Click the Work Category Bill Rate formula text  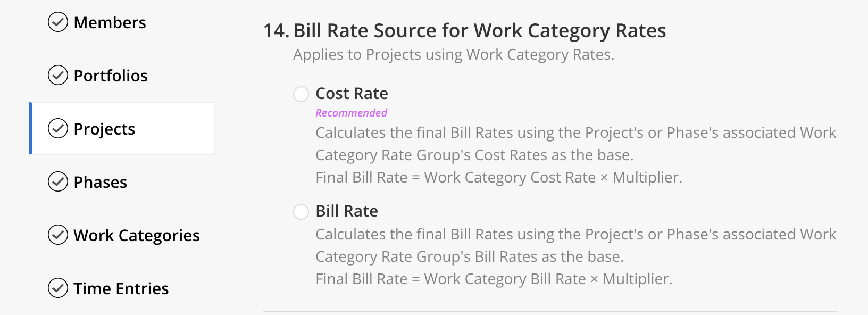494,279
